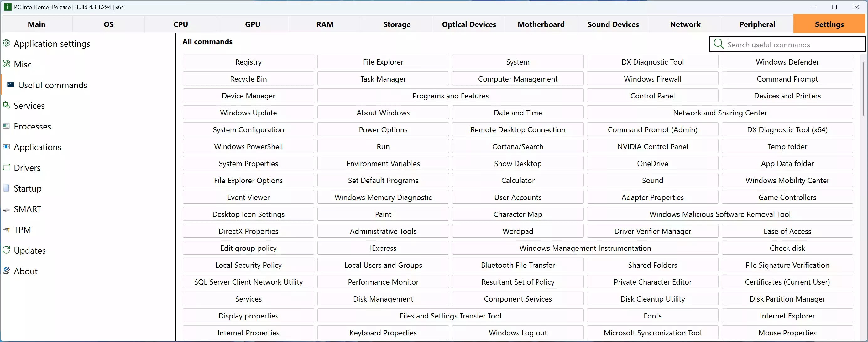
Task: Select the Startup item in sidebar
Action: pos(88,188)
